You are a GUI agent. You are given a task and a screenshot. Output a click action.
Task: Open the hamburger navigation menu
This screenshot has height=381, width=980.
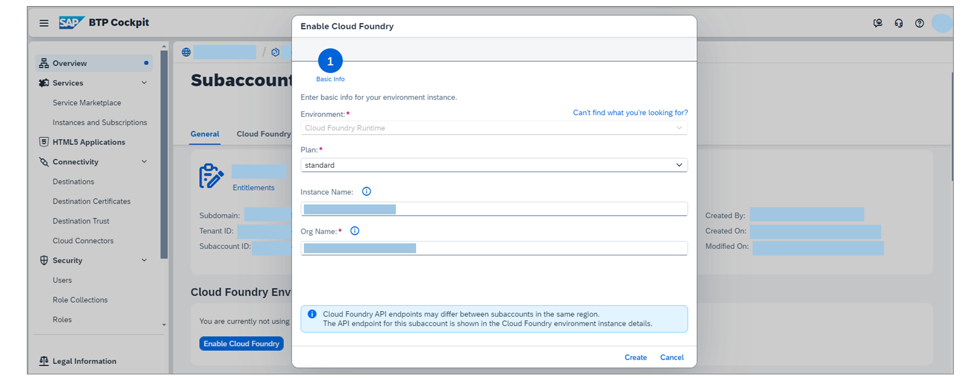(x=44, y=23)
